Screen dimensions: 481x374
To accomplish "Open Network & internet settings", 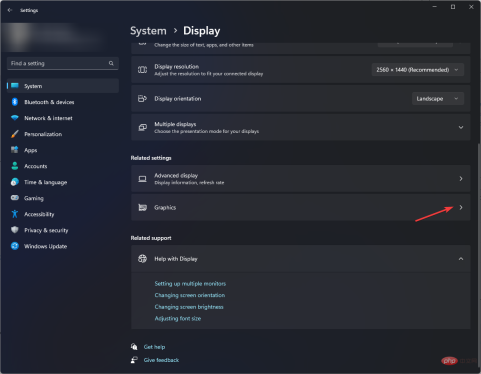I will click(63, 118).
